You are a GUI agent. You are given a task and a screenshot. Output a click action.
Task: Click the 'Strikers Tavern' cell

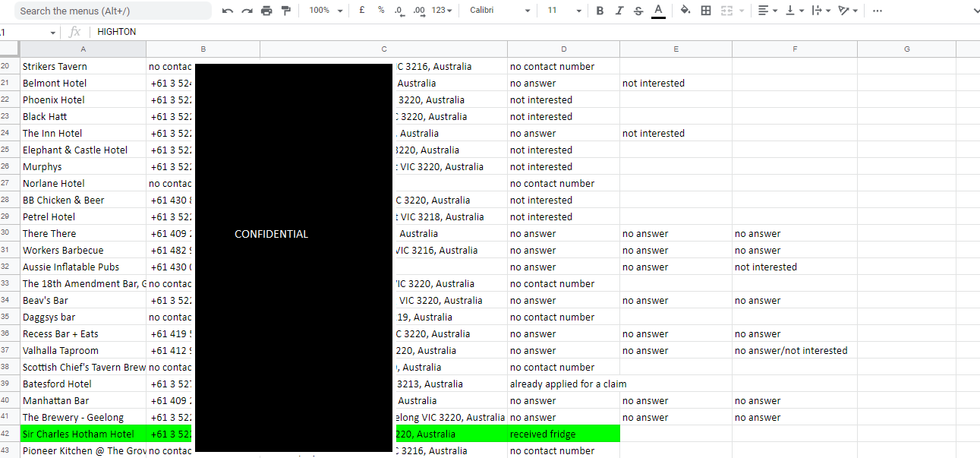click(84, 66)
